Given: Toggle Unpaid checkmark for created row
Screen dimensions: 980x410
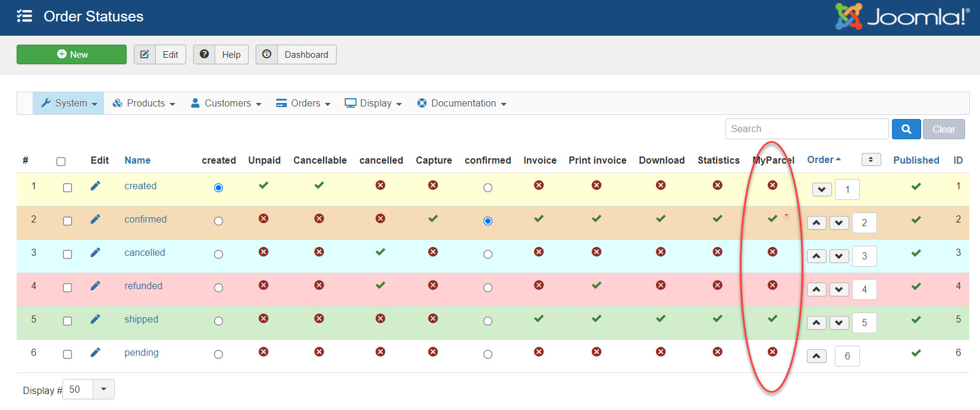Looking at the screenshot, I should (263, 186).
